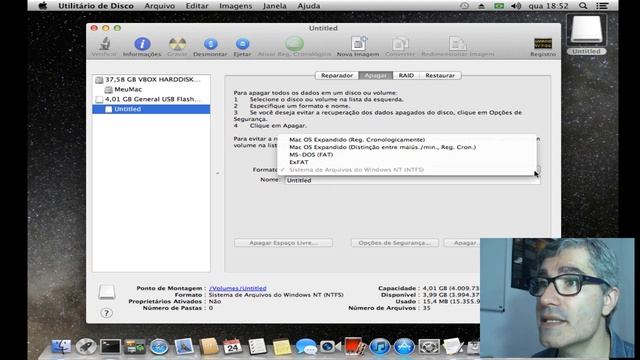Click Apagar Espaço Livre button
640x360 pixels.
(283, 243)
